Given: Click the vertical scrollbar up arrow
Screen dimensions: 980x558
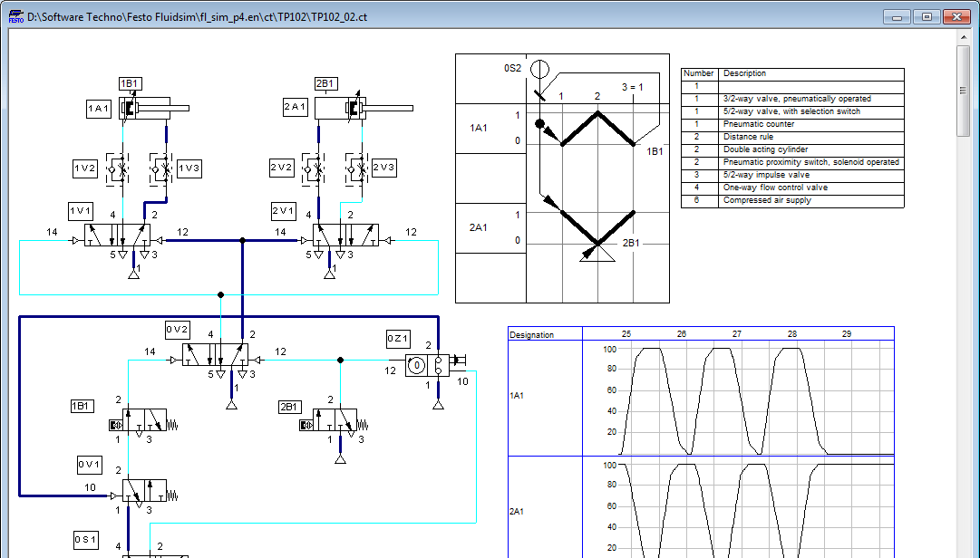Looking at the screenshot, I should point(964,37).
